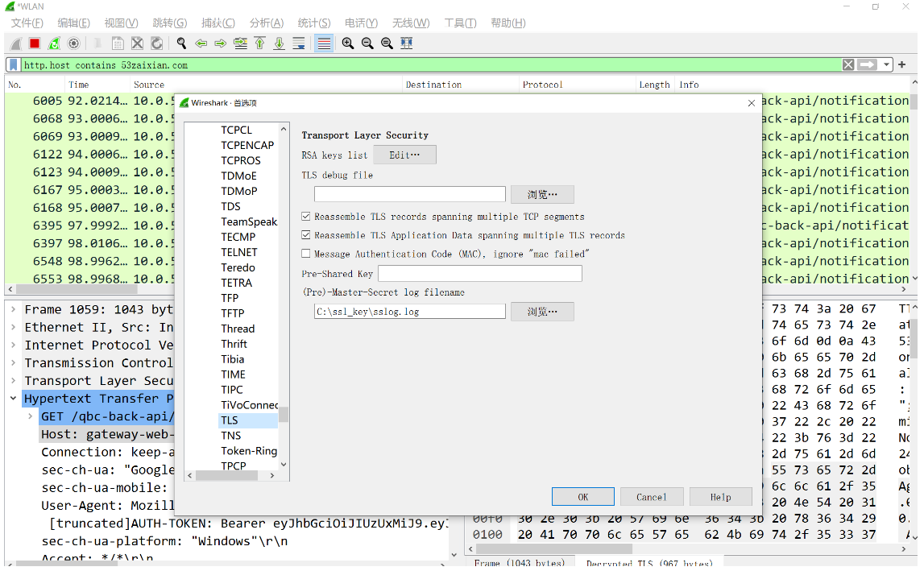Uncheck Reassemble TLS records spanning TCP segments
This screenshot has width=924, height=571.
pyautogui.click(x=306, y=217)
